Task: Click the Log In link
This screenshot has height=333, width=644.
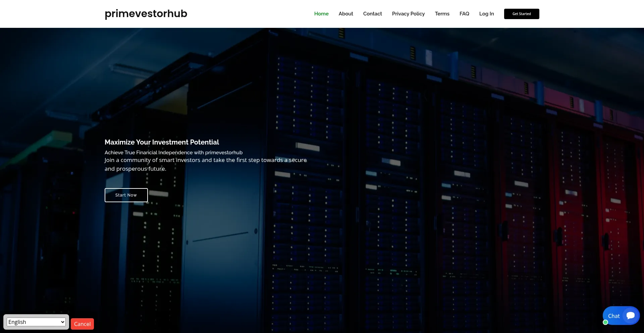Action: [486, 14]
